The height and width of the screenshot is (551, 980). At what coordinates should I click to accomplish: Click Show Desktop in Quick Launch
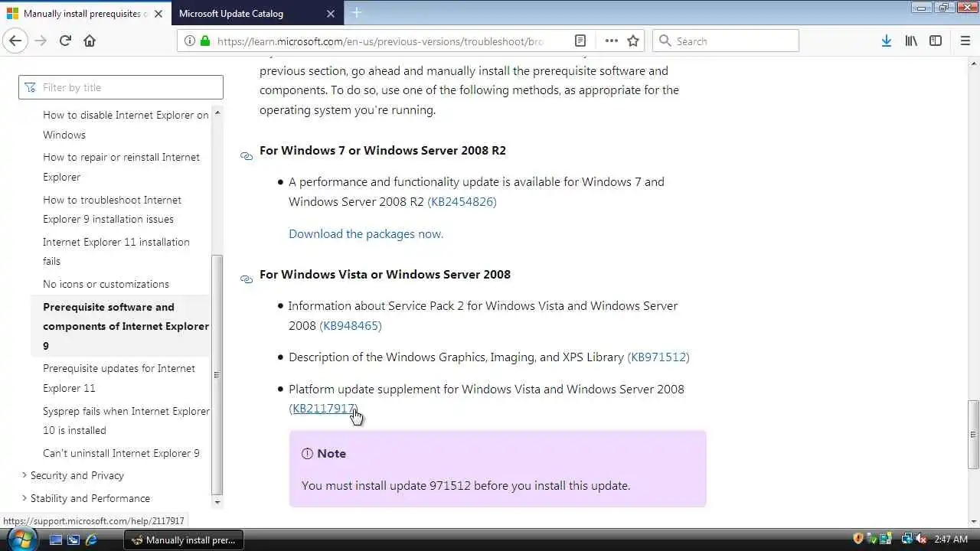pyautogui.click(x=56, y=540)
